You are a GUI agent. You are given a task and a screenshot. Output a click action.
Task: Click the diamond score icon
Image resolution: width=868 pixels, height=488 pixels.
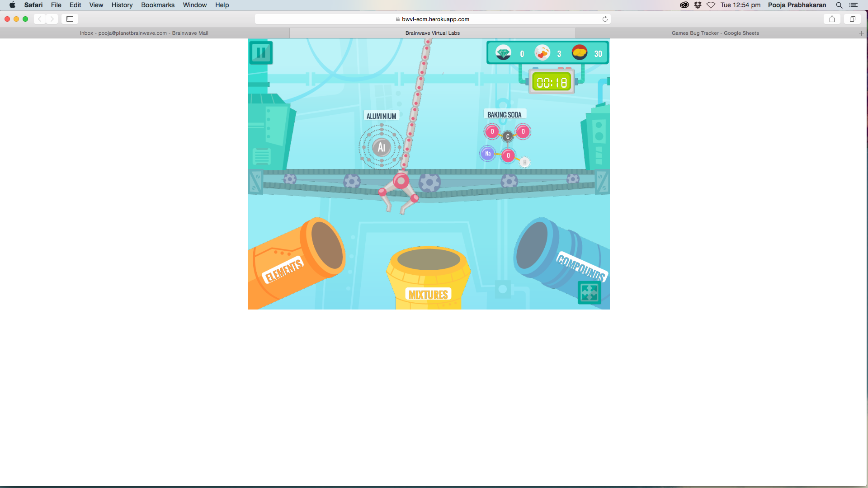tap(503, 53)
